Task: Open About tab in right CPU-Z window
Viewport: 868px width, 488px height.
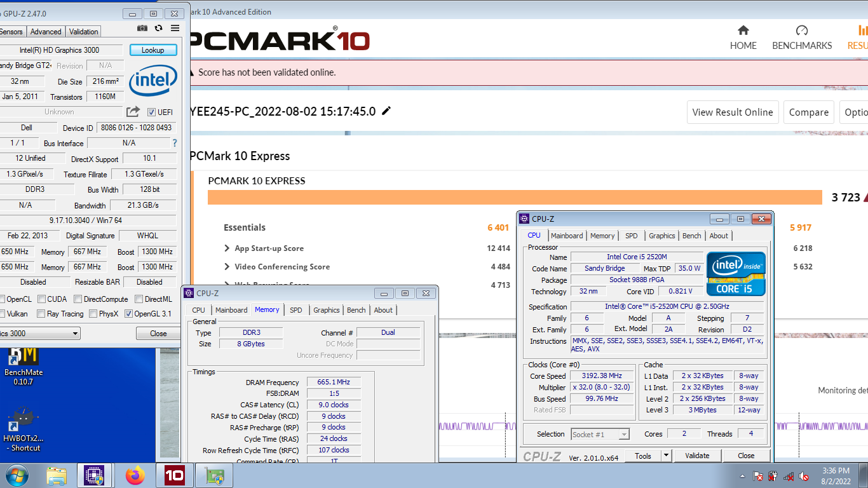Action: pos(719,236)
